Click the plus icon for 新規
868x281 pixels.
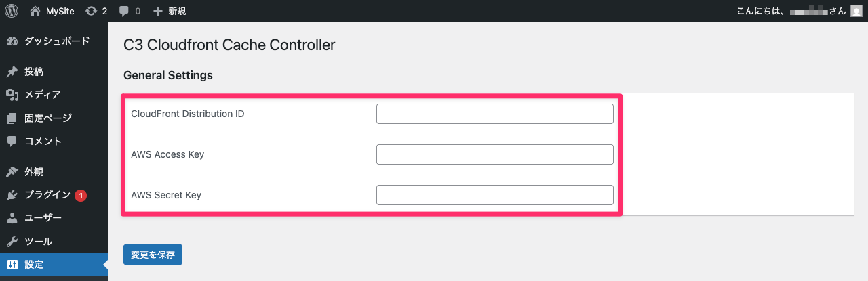click(x=157, y=11)
